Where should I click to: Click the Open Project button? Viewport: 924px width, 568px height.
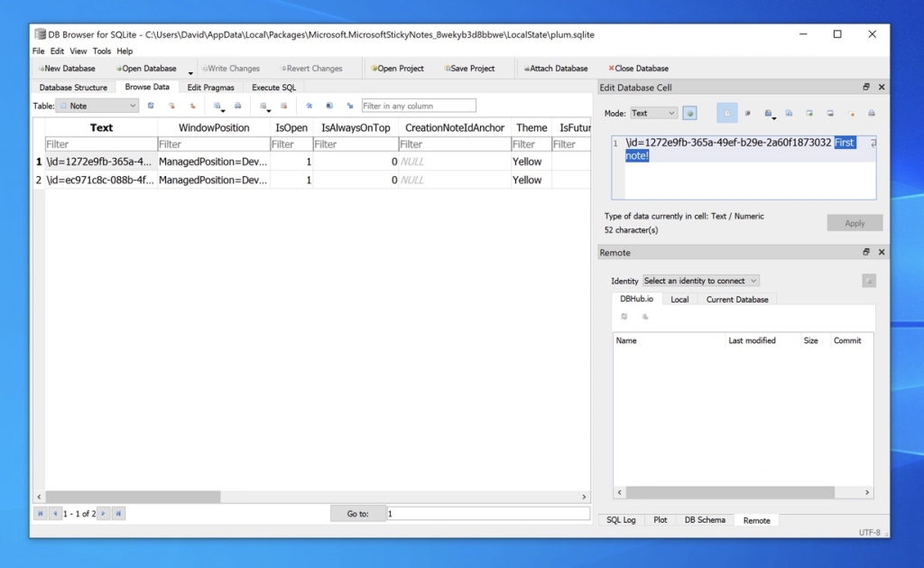[397, 69]
